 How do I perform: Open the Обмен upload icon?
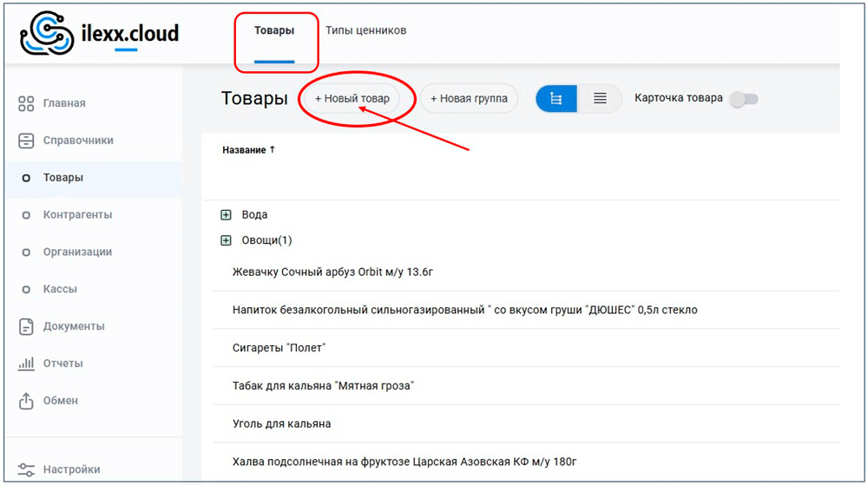point(26,401)
